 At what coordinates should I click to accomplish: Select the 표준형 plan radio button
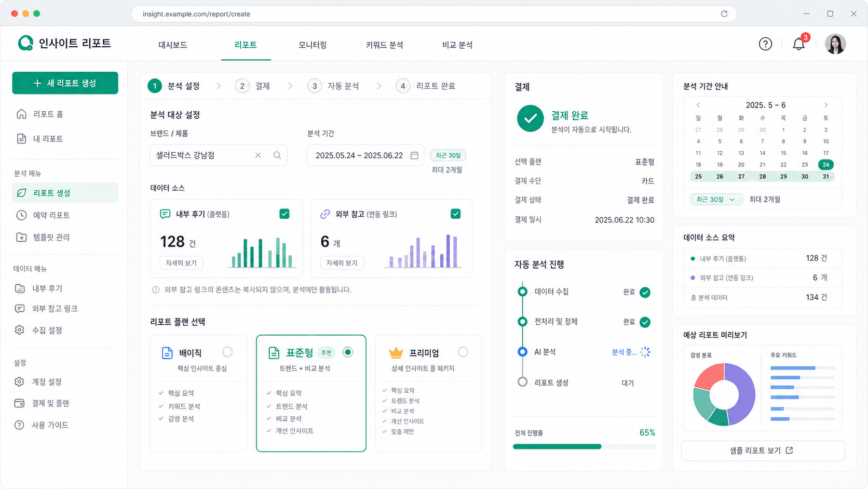point(348,352)
